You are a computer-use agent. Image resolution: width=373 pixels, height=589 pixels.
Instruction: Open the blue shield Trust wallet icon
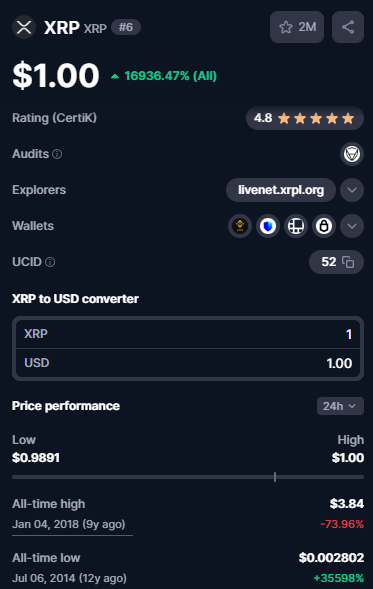point(268,226)
